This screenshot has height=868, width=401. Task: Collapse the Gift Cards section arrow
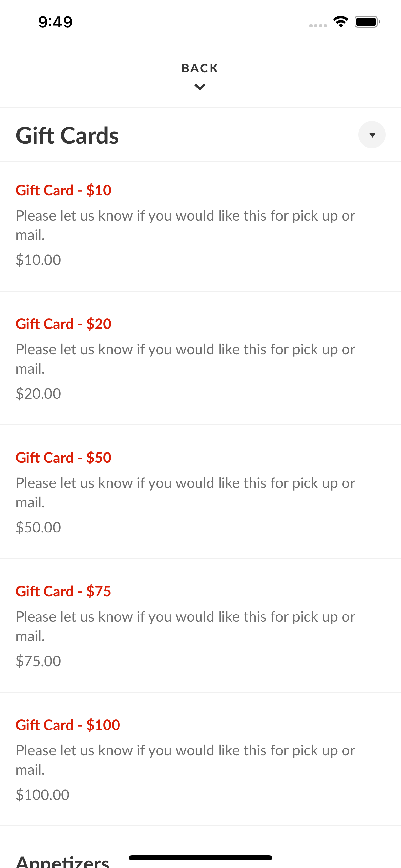click(372, 135)
